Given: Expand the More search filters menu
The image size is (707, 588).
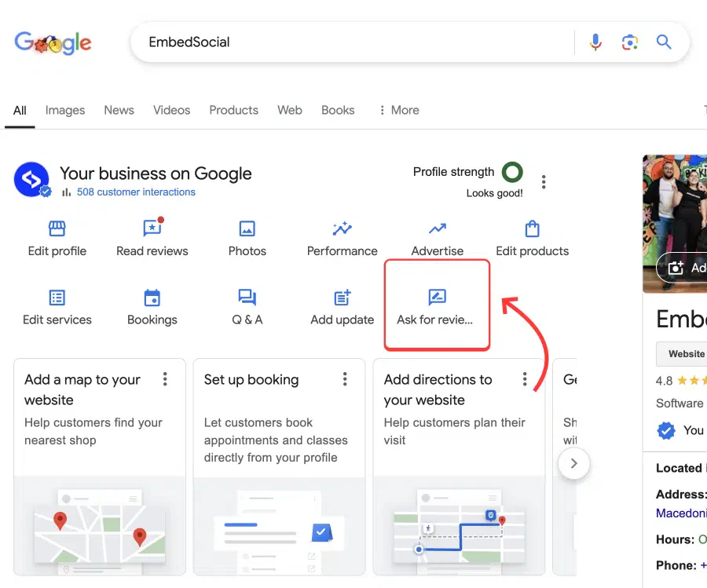Looking at the screenshot, I should 398,110.
